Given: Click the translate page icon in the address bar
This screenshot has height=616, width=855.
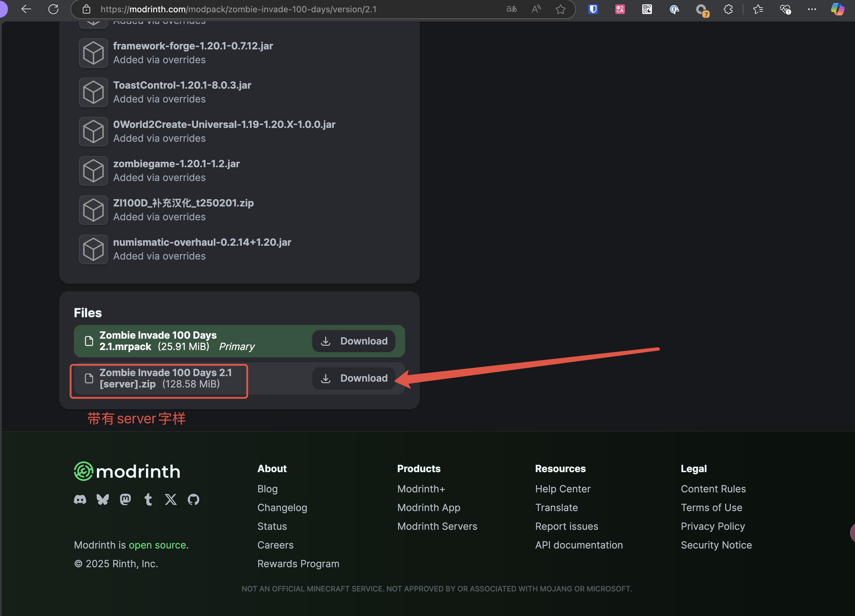Looking at the screenshot, I should click(x=511, y=9).
